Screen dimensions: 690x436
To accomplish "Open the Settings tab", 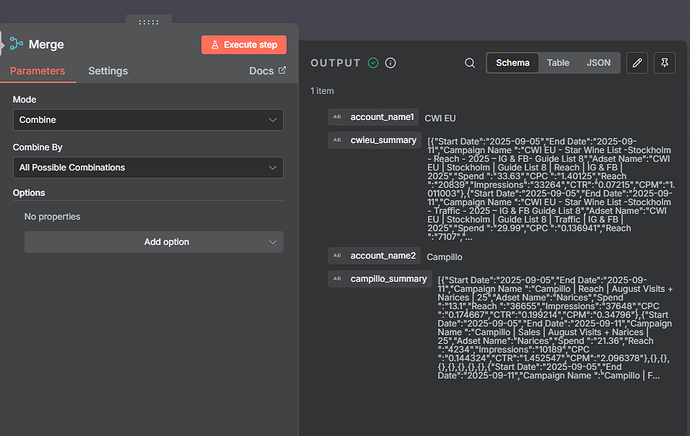I will point(108,71).
